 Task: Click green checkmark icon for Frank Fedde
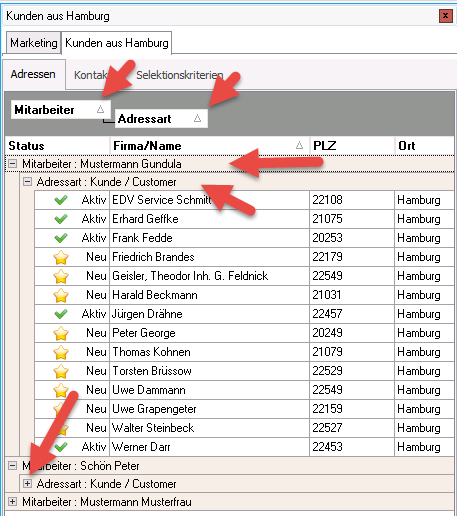pyautogui.click(x=61, y=238)
